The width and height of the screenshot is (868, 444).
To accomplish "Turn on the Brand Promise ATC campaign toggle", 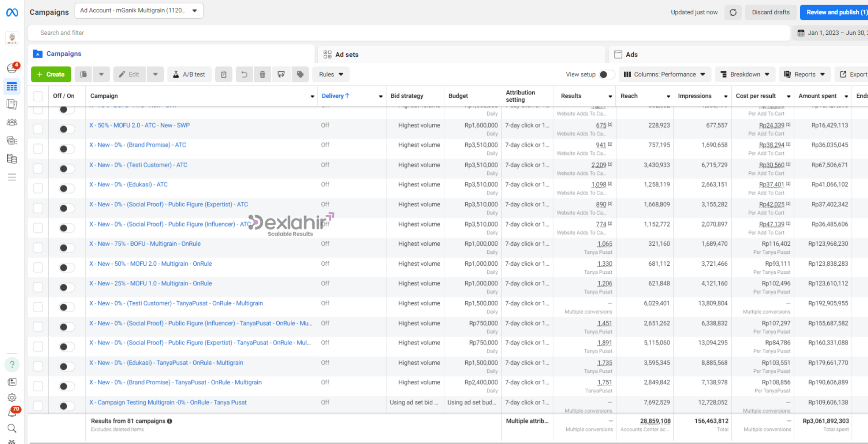I will (x=66, y=149).
